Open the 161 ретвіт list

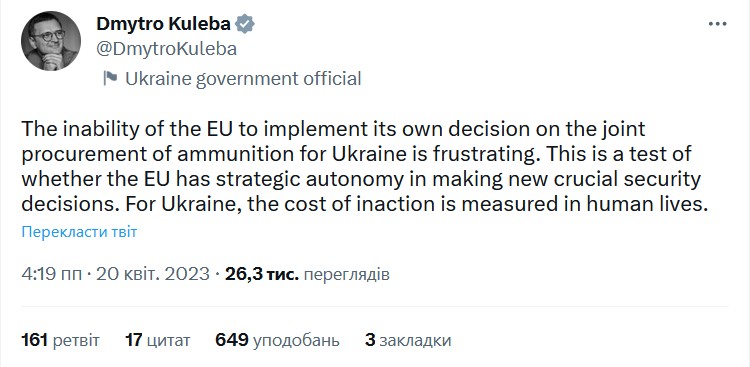tap(61, 340)
